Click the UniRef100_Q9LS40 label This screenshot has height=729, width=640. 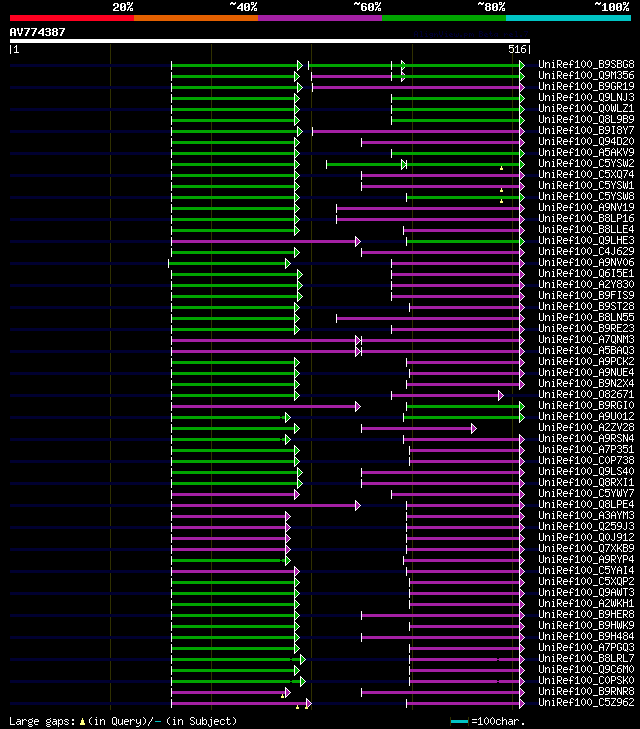(586, 471)
